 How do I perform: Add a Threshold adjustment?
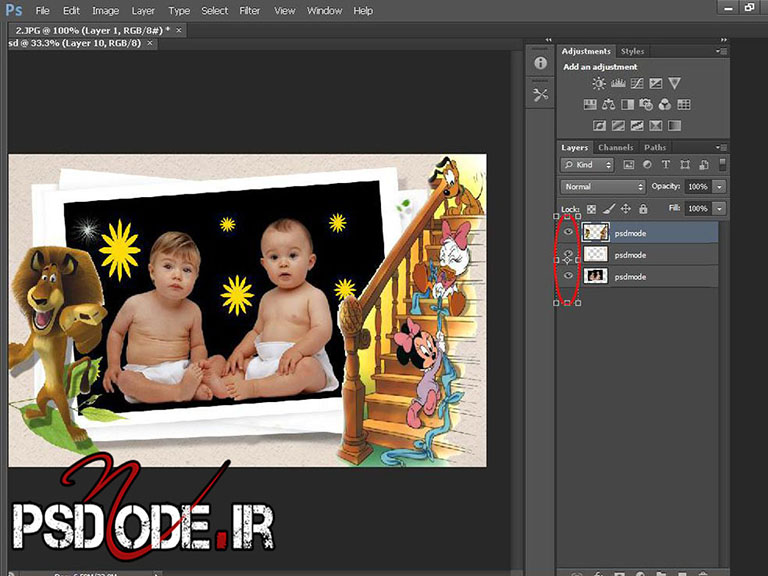point(637,126)
